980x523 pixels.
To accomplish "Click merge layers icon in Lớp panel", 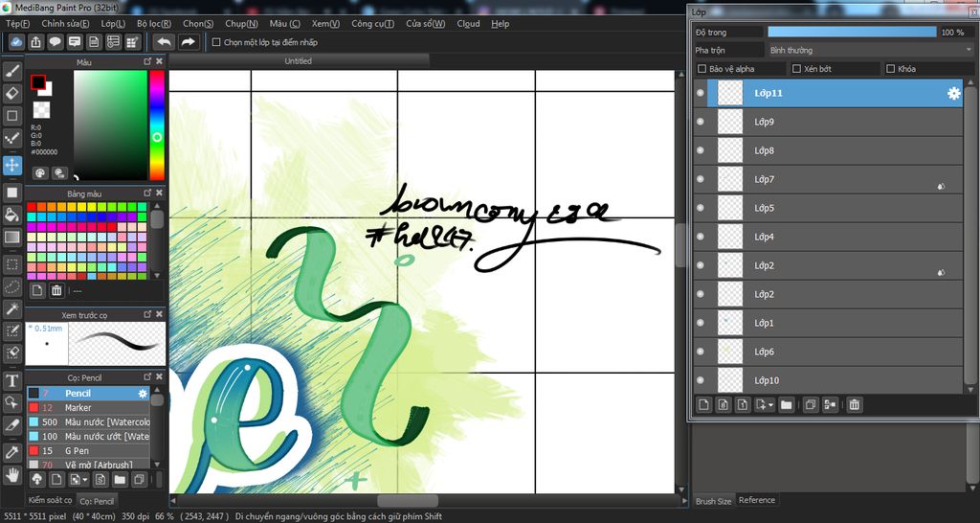I will point(830,405).
